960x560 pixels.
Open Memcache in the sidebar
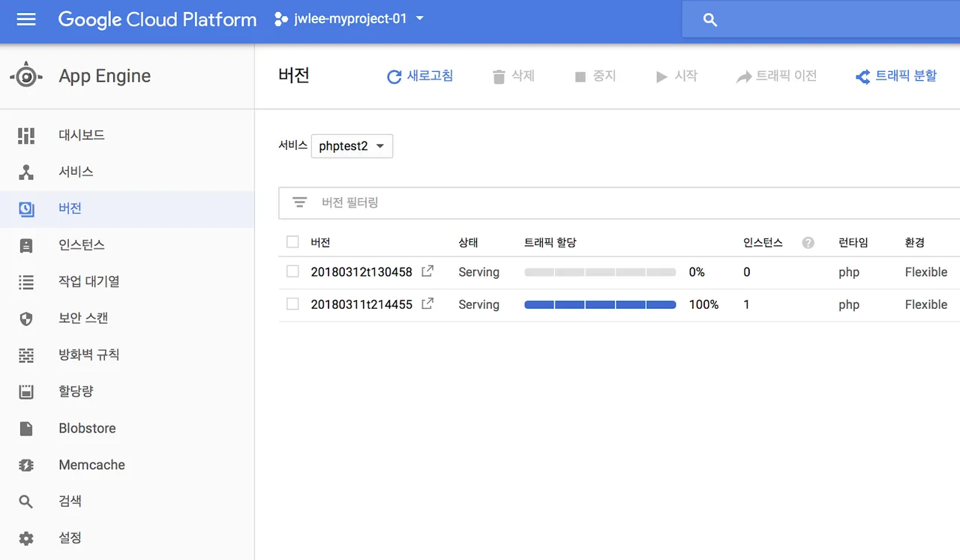(x=91, y=466)
